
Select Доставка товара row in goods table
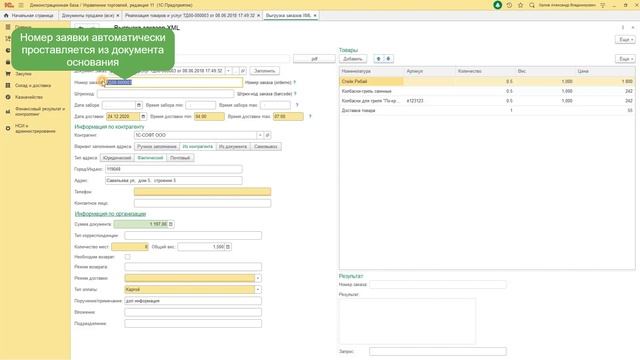pos(487,111)
